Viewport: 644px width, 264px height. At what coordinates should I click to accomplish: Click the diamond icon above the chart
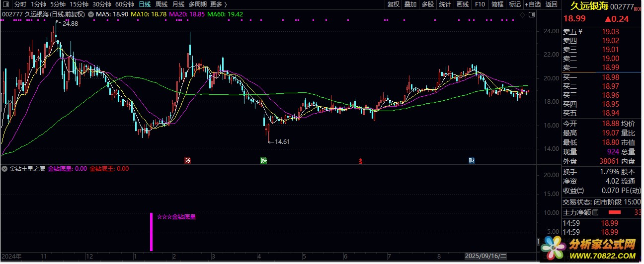pos(523,15)
